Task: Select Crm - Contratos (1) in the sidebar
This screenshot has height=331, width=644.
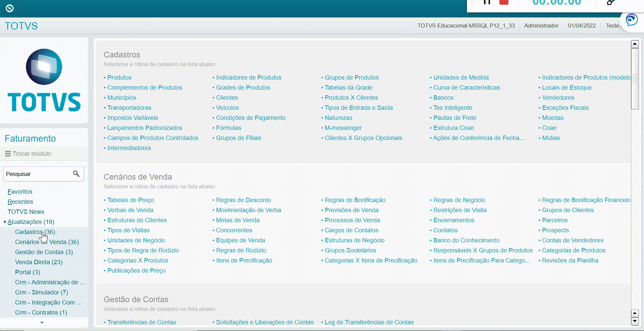Action: pos(41,313)
